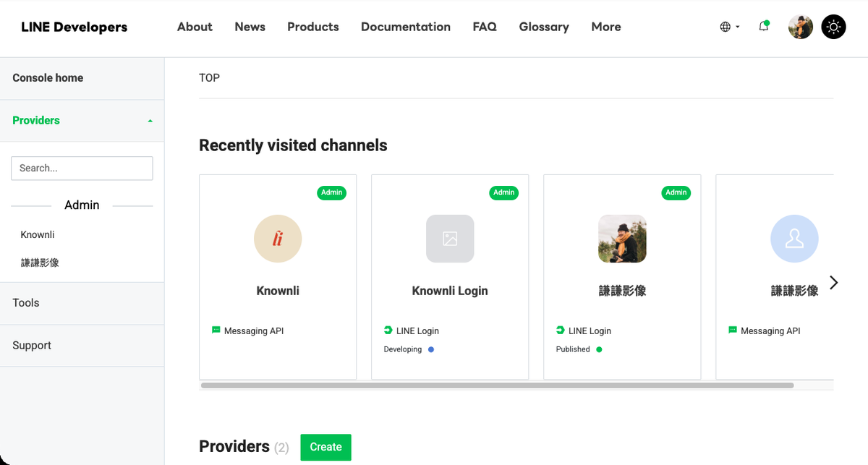Open the More menu
Image resolution: width=868 pixels, height=465 pixels.
[606, 27]
